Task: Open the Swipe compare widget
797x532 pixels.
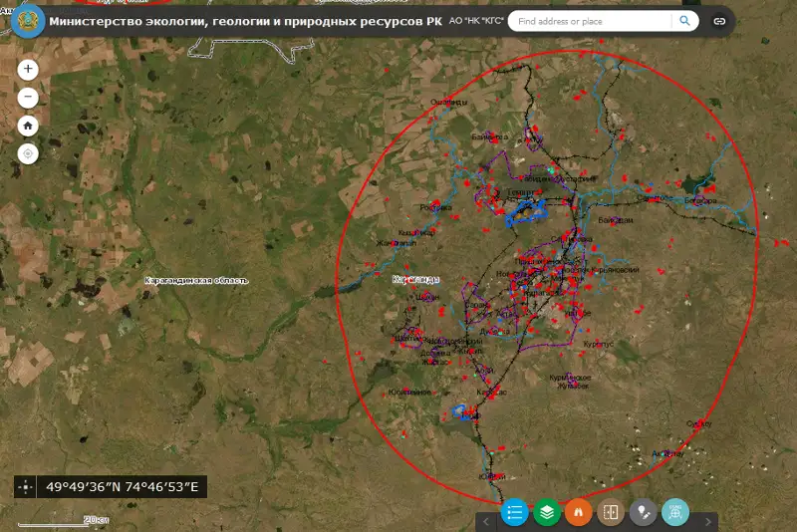Action: 611,512
